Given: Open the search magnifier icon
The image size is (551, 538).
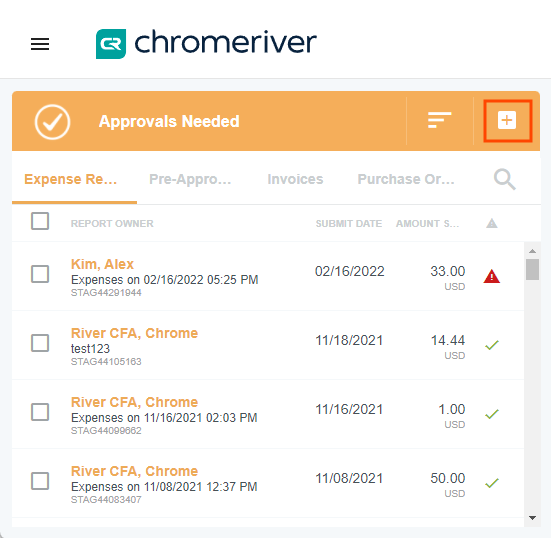Looking at the screenshot, I should tap(505, 179).
